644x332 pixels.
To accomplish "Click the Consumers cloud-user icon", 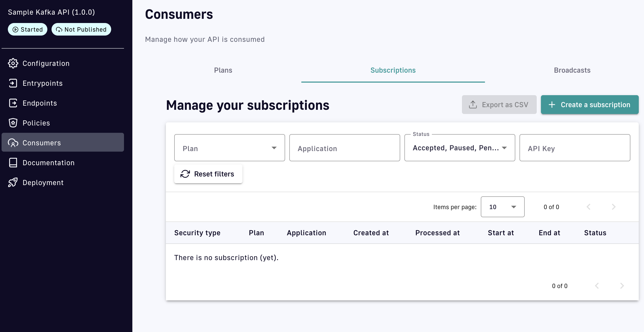I will click(x=13, y=143).
